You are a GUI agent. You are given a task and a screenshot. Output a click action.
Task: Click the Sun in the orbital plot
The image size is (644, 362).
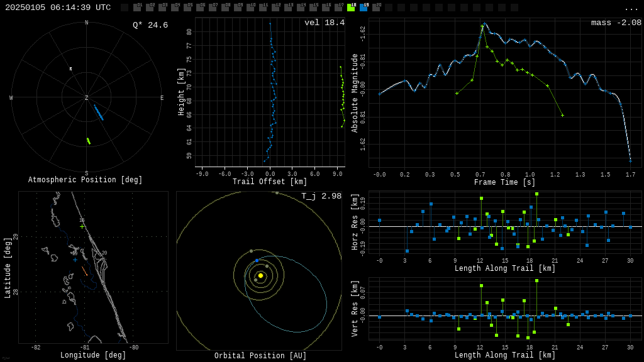click(260, 275)
